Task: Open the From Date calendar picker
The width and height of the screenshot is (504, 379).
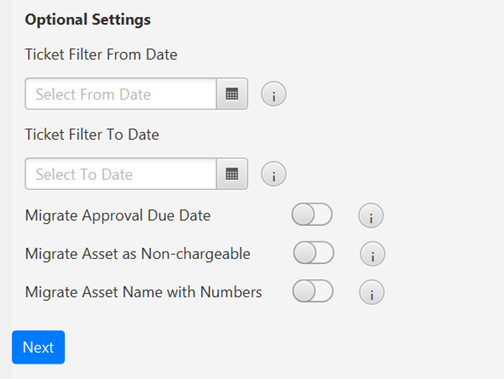Action: [232, 94]
